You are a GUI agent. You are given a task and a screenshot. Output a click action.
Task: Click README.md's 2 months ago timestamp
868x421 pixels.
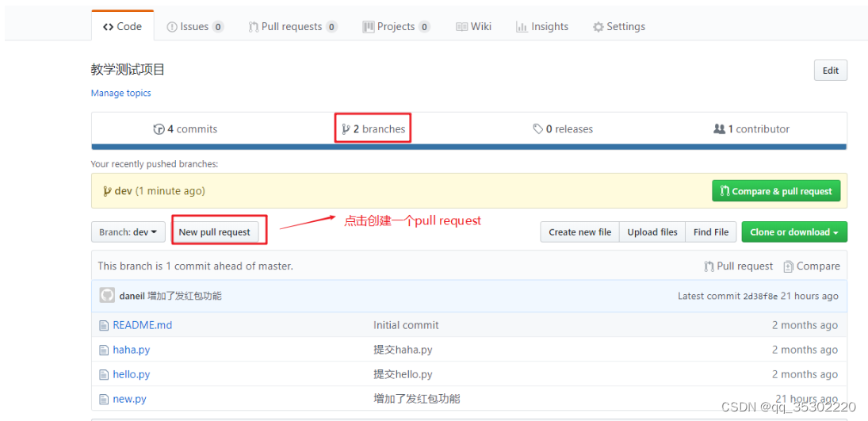pyautogui.click(x=805, y=325)
